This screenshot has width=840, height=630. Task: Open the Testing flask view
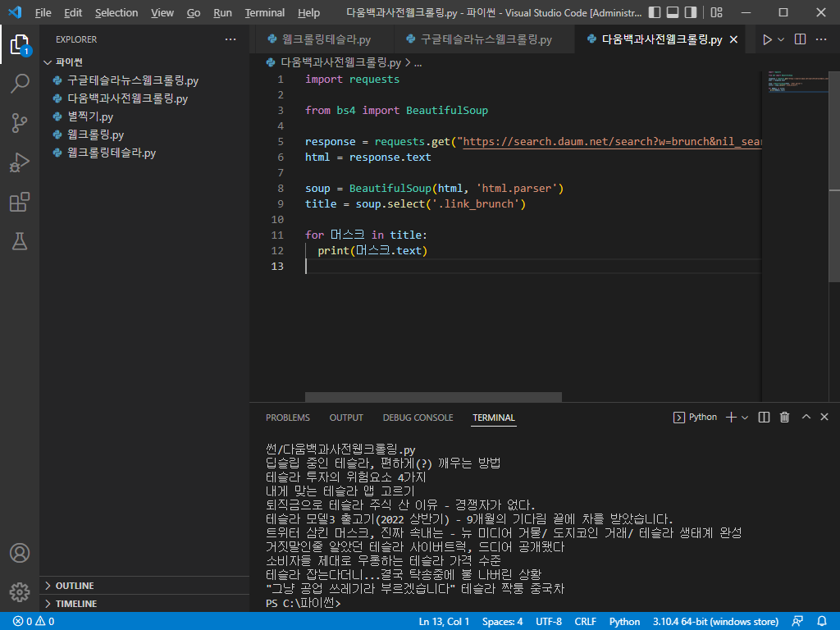[20, 242]
